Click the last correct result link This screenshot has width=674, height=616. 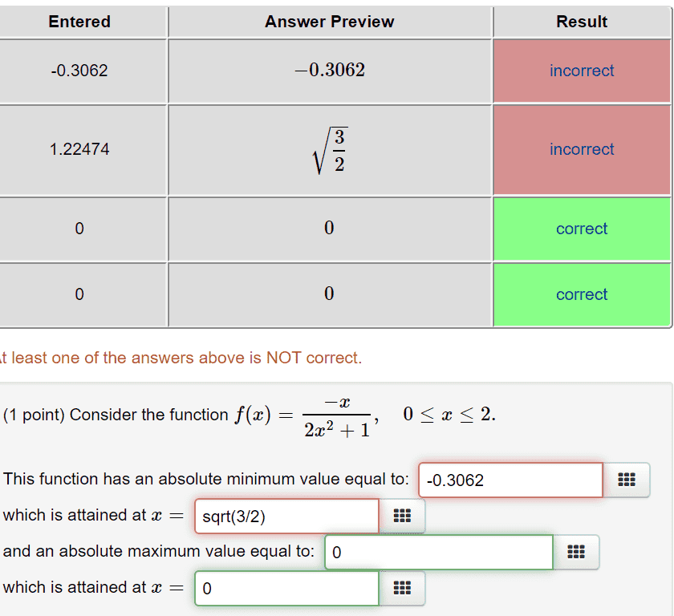point(582,294)
